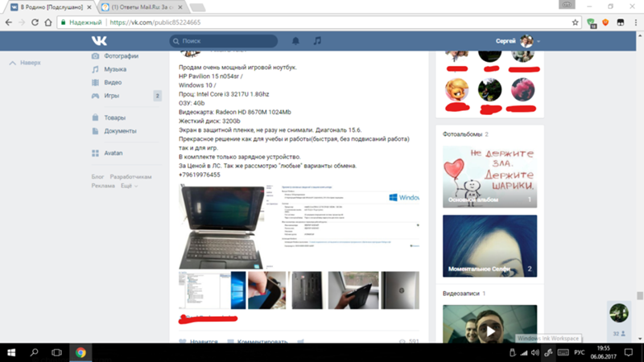The height and width of the screenshot is (362, 644).
Task: Focus the Поиск search field
Action: pyautogui.click(x=224, y=41)
